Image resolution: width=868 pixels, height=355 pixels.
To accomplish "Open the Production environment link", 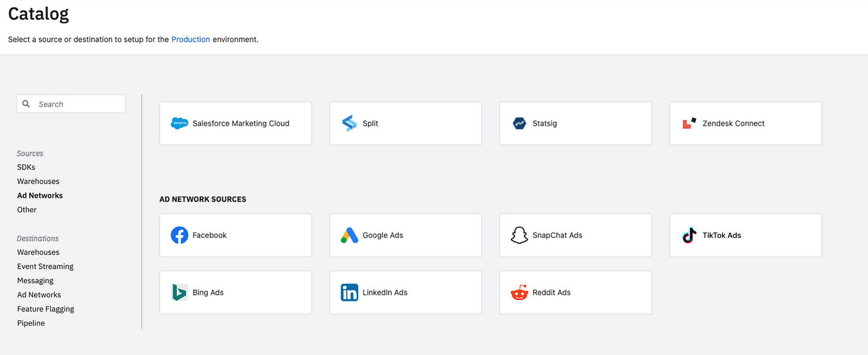I will point(191,39).
